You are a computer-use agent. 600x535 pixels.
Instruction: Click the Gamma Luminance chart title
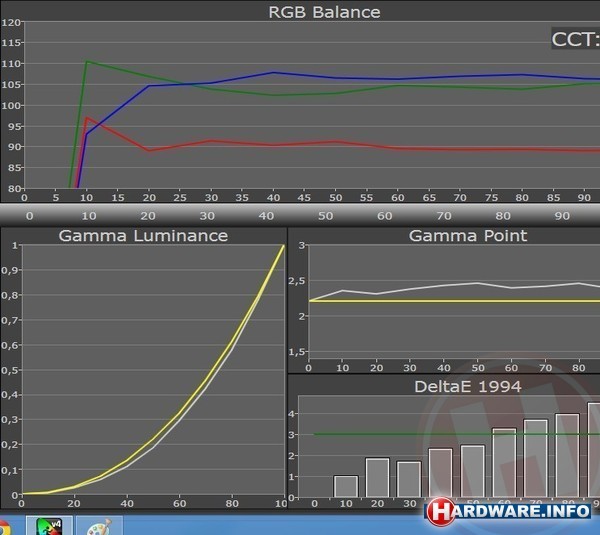pyautogui.click(x=143, y=236)
